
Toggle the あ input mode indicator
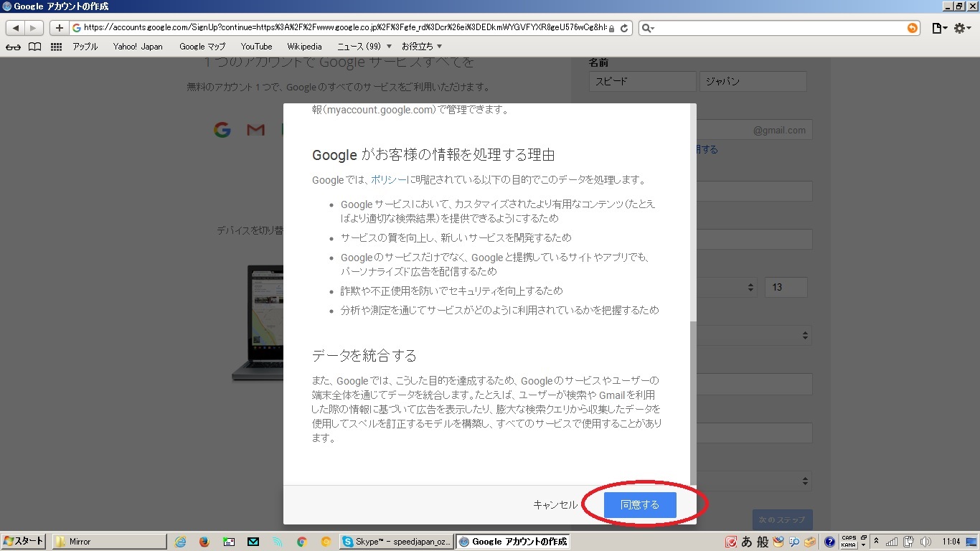(x=746, y=542)
